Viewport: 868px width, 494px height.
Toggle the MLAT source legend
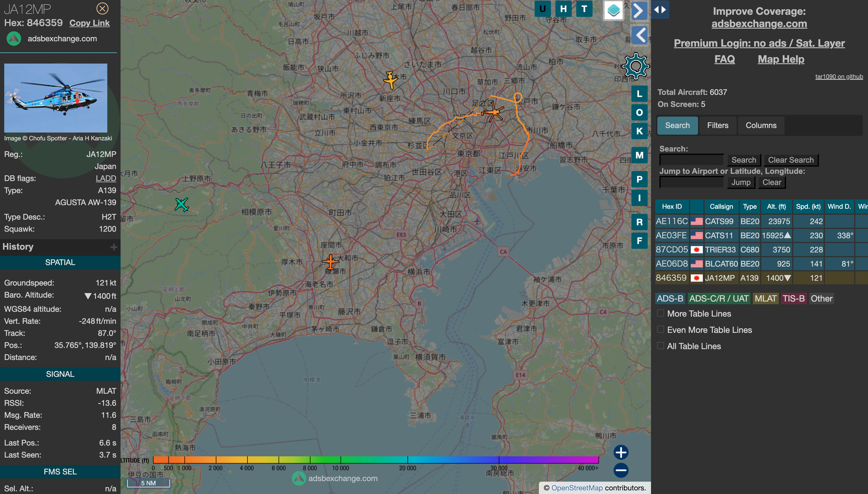click(765, 299)
